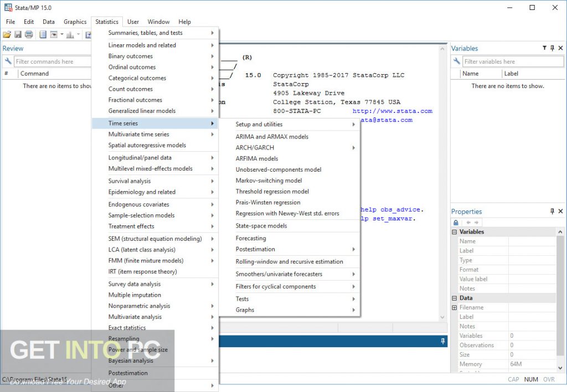This screenshot has width=567, height=392.
Task: Open the Window menu
Action: (158, 22)
